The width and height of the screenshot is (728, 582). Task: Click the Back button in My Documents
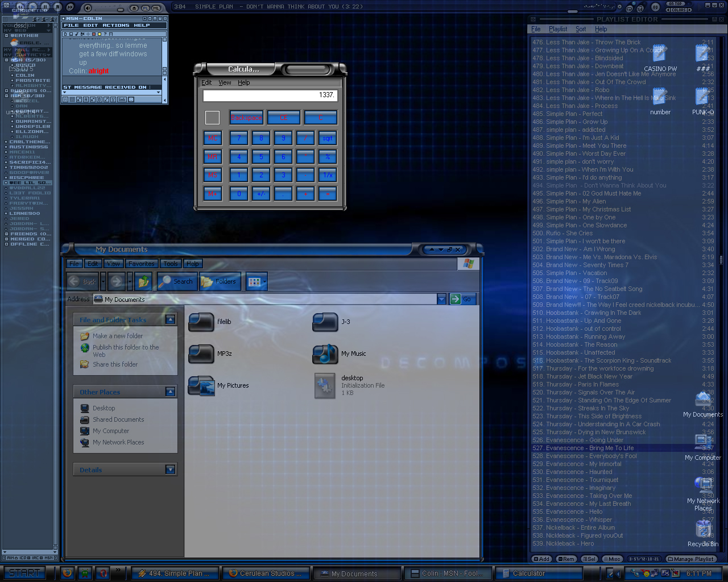pos(83,281)
